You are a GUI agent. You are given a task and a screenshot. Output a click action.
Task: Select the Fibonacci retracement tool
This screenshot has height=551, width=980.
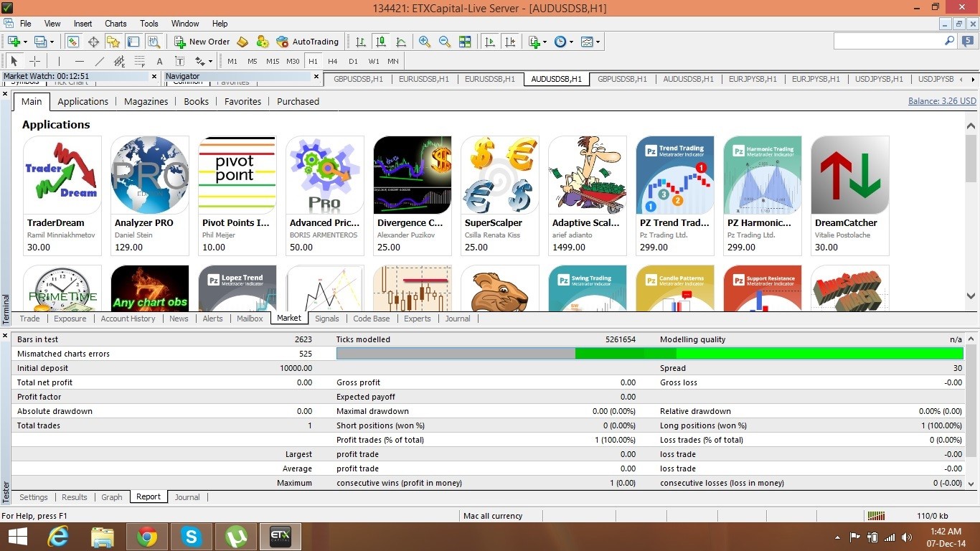tap(139, 61)
